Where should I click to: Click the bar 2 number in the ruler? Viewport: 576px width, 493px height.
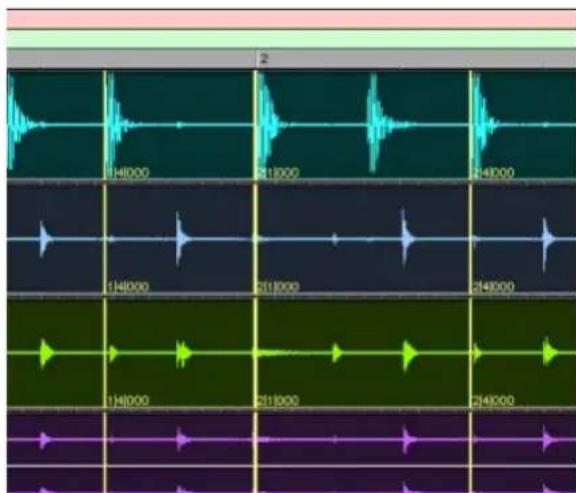pos(264,59)
